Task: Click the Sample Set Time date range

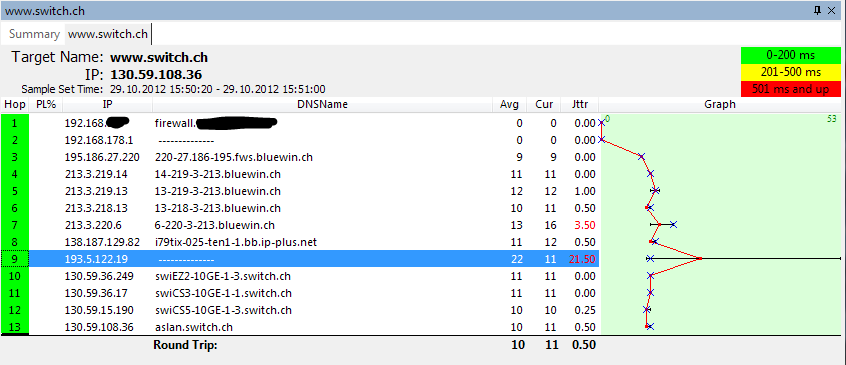Action: click(x=217, y=89)
